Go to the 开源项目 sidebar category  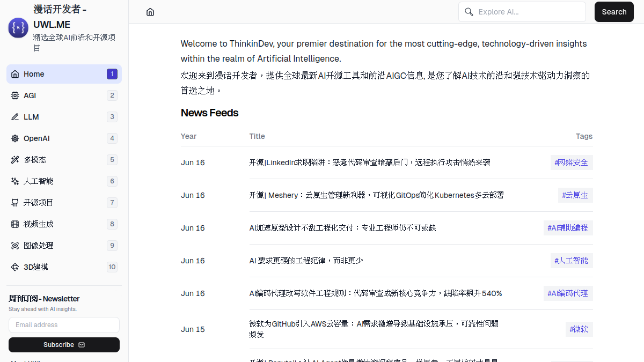click(x=64, y=203)
